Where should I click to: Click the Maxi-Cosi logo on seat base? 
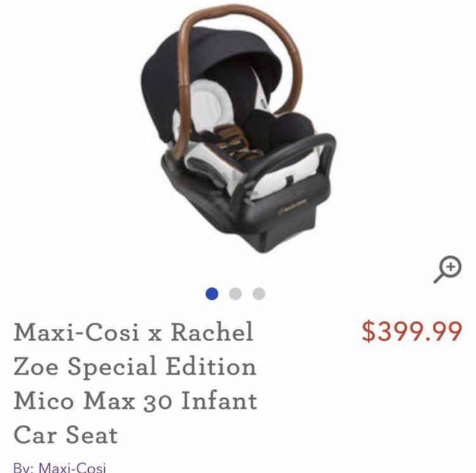[x=294, y=207]
